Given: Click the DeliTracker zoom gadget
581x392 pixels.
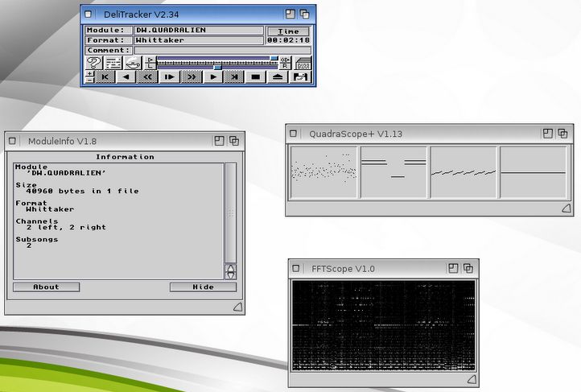Looking at the screenshot, I should (x=290, y=14).
